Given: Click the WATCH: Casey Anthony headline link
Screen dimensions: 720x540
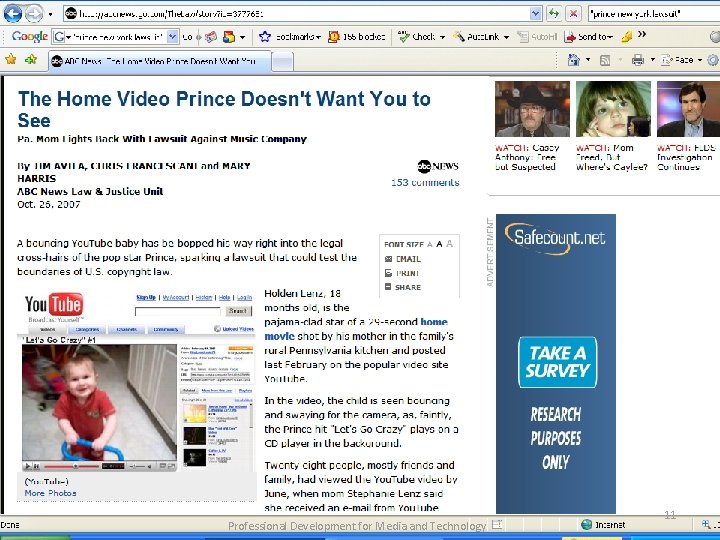Looking at the screenshot, I should coord(527,158).
